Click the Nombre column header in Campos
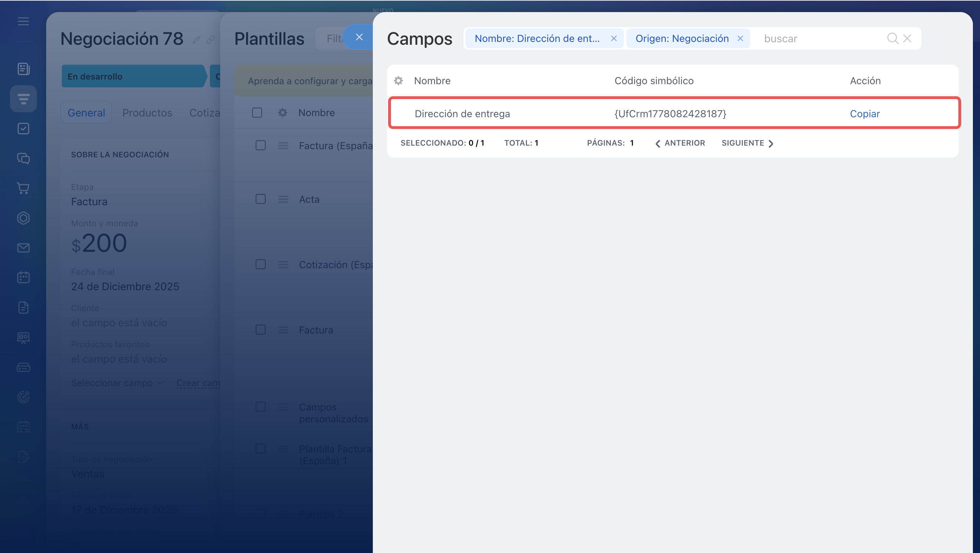The image size is (980, 553). 432,81
